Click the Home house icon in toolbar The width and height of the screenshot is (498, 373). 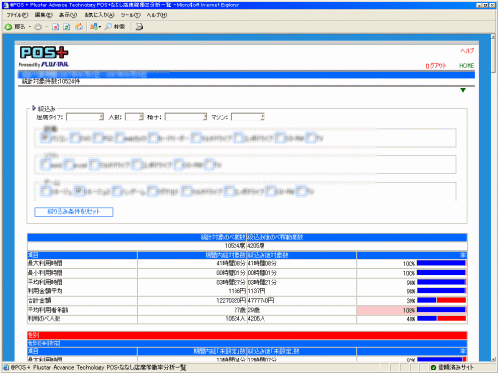[79, 27]
